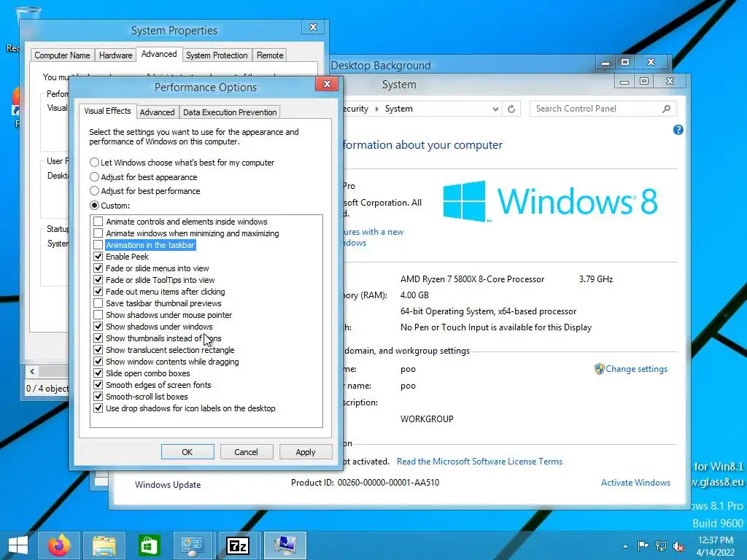
Task: Check Save taskbar thumbnail previews
Action: coord(98,303)
